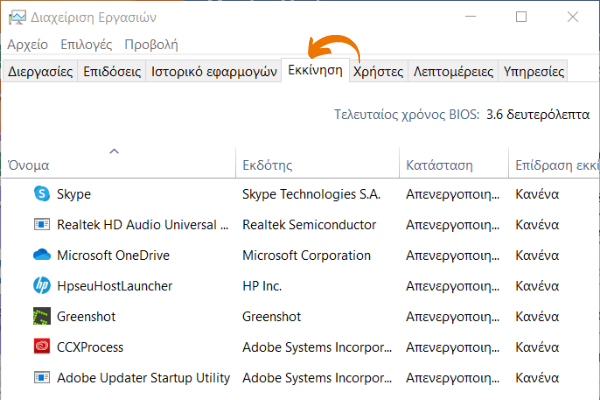Click the CCXProcess Adobe icon

pyautogui.click(x=42, y=347)
